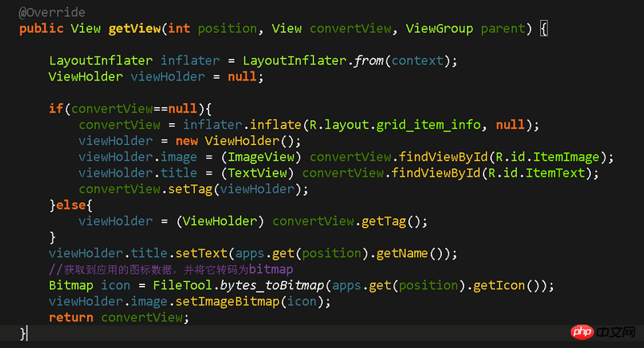The width and height of the screenshot is (644, 348).
Task: Select the Bitmap type before icon
Action: [x=71, y=284]
